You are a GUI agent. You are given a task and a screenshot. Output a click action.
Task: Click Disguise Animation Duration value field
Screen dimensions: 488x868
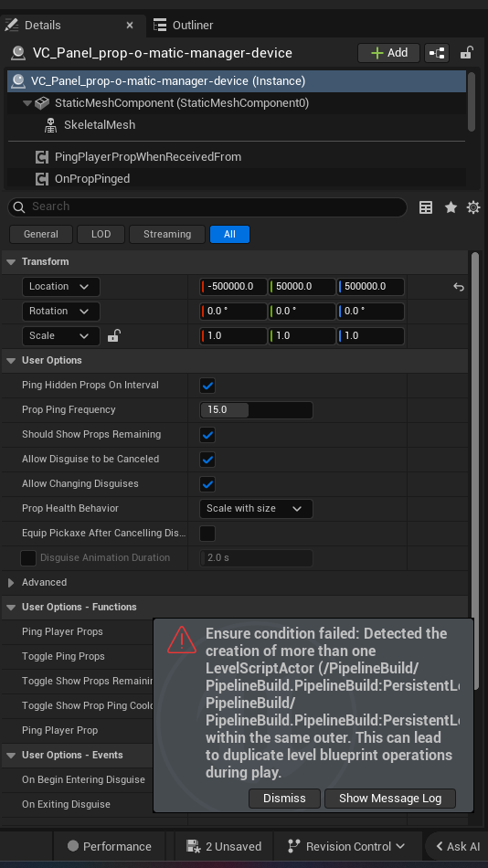tap(256, 558)
